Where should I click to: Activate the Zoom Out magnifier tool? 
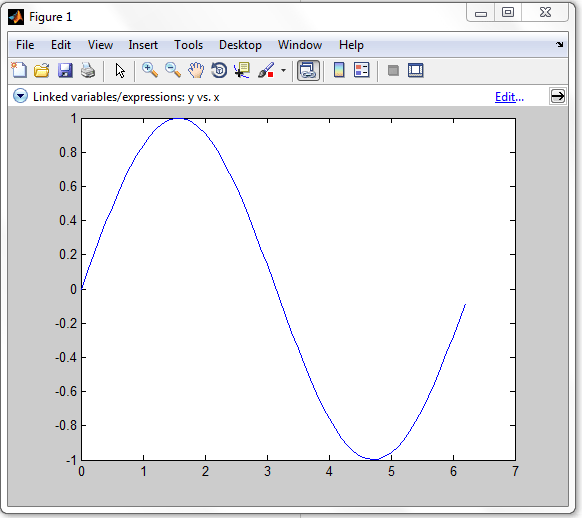click(x=173, y=70)
